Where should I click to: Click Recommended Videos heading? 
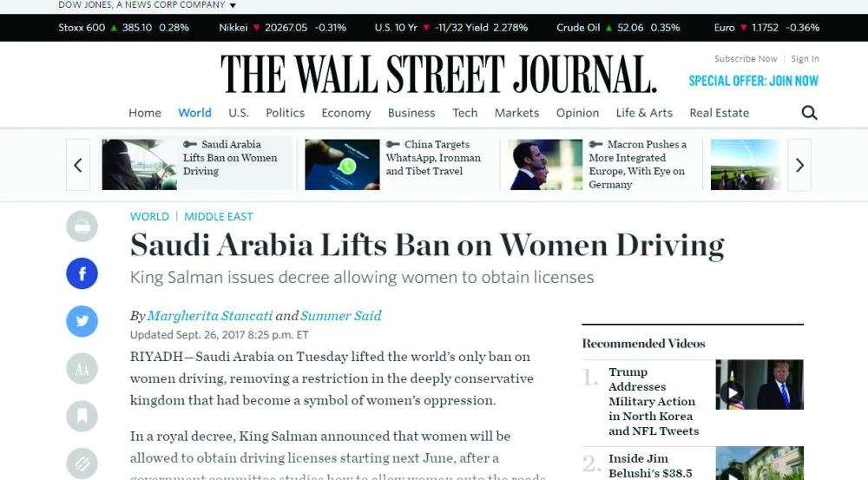(x=644, y=344)
